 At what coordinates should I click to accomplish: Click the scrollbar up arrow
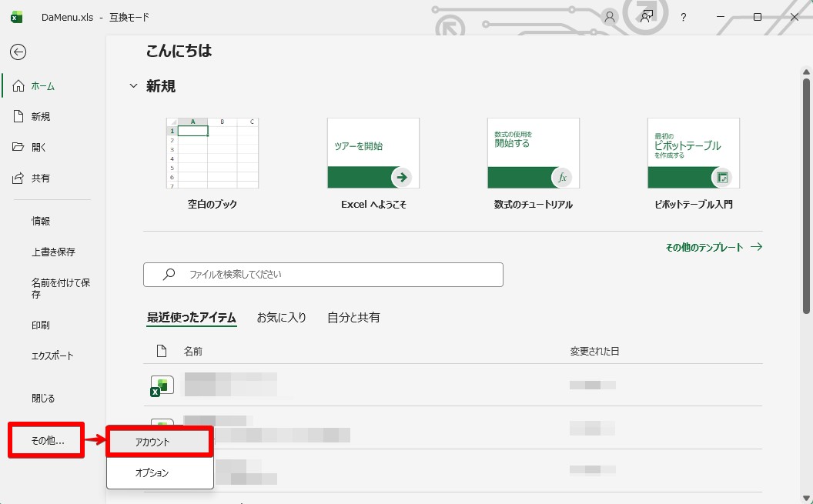pos(806,72)
